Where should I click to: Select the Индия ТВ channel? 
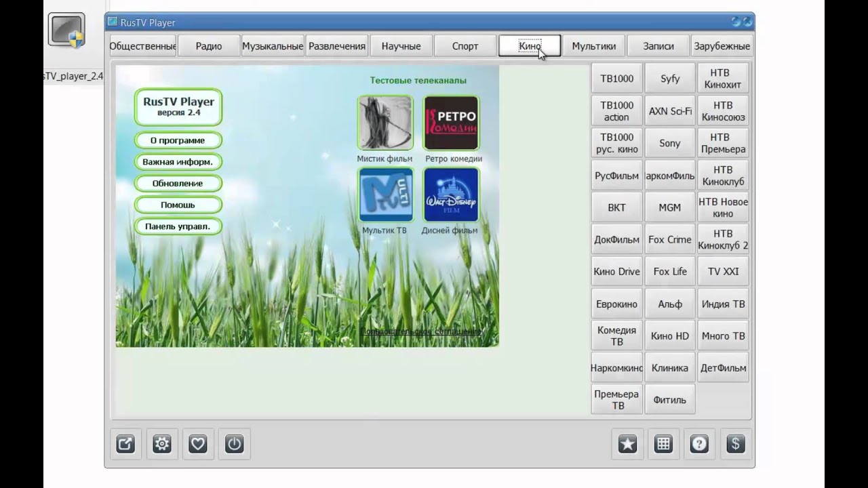pos(724,304)
